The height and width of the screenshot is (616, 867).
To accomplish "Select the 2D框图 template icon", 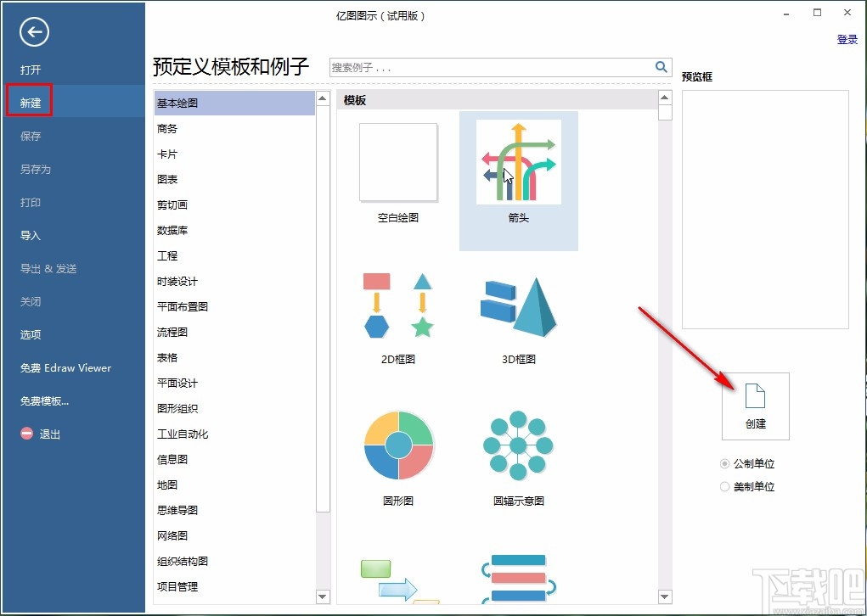I will tap(398, 305).
